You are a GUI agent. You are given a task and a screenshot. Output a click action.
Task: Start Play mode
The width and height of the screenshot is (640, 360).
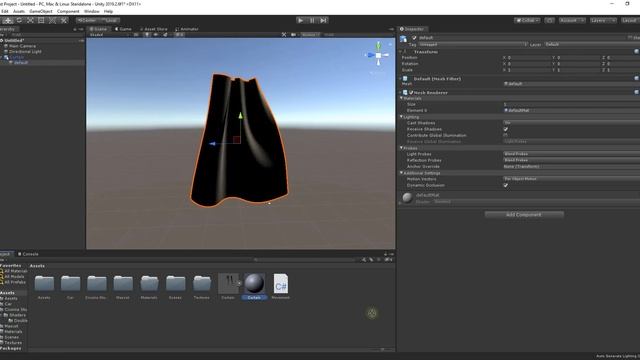click(300, 20)
